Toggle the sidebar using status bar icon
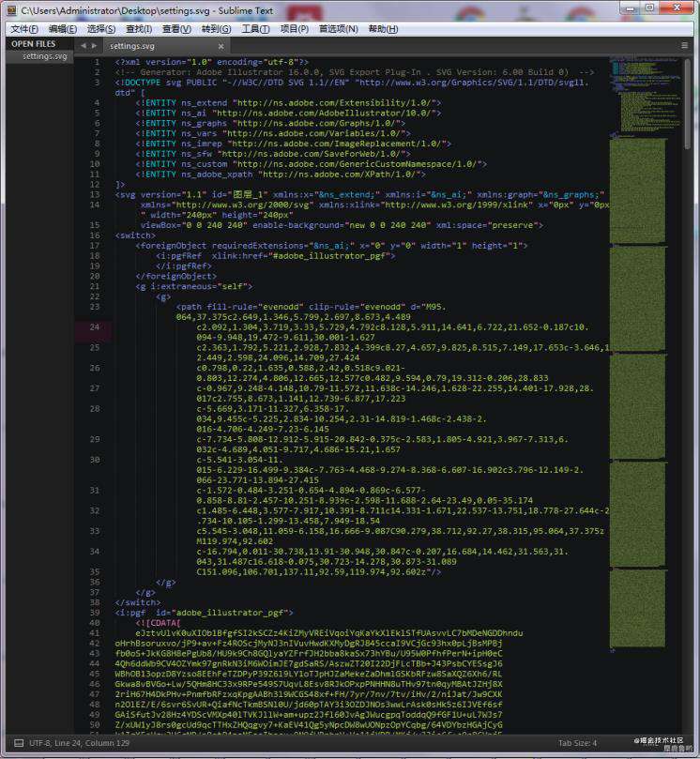The height and width of the screenshot is (759, 700). click(19, 743)
